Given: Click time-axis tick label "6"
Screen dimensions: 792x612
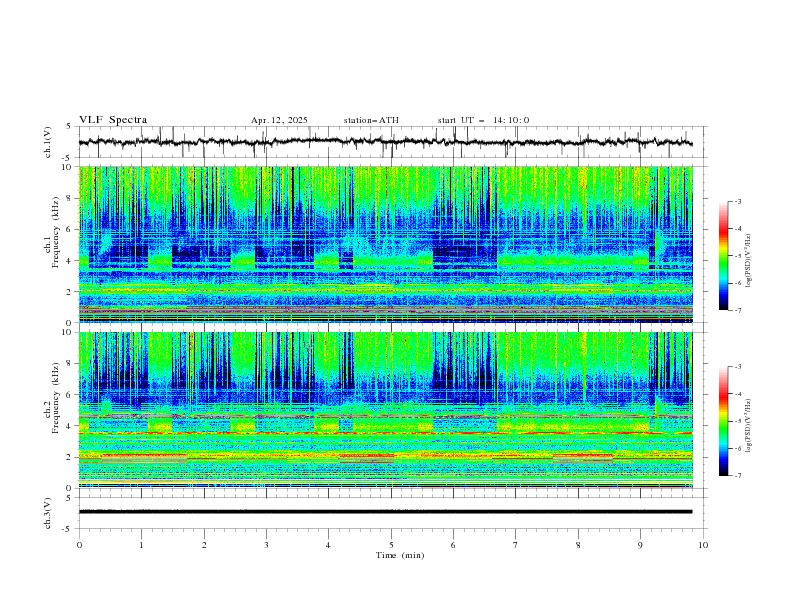Looking at the screenshot, I should [x=453, y=545].
